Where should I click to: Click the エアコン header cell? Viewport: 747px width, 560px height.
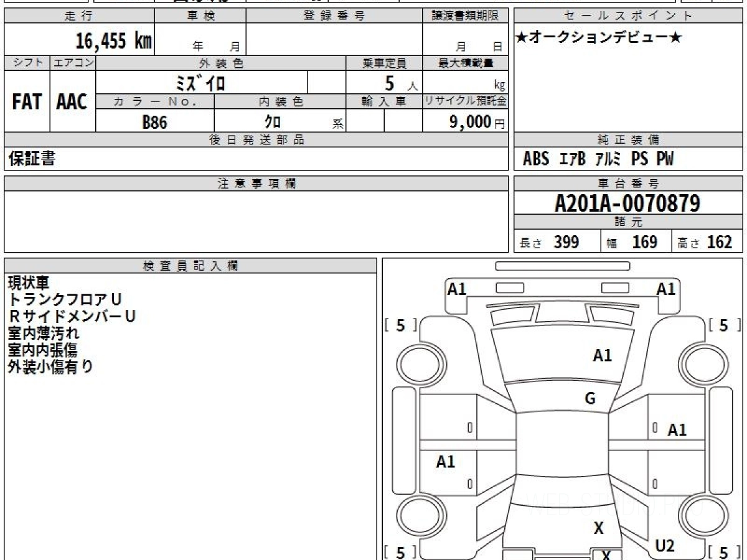[73, 63]
